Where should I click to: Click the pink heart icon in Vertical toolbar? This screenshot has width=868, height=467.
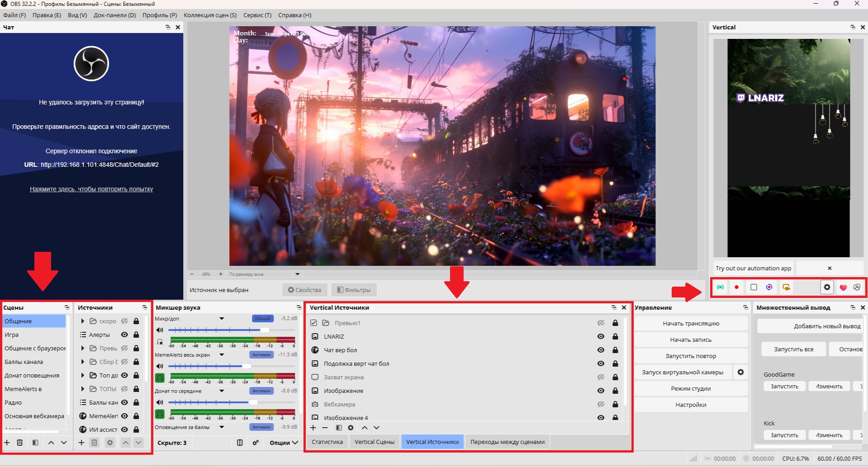pyautogui.click(x=843, y=287)
